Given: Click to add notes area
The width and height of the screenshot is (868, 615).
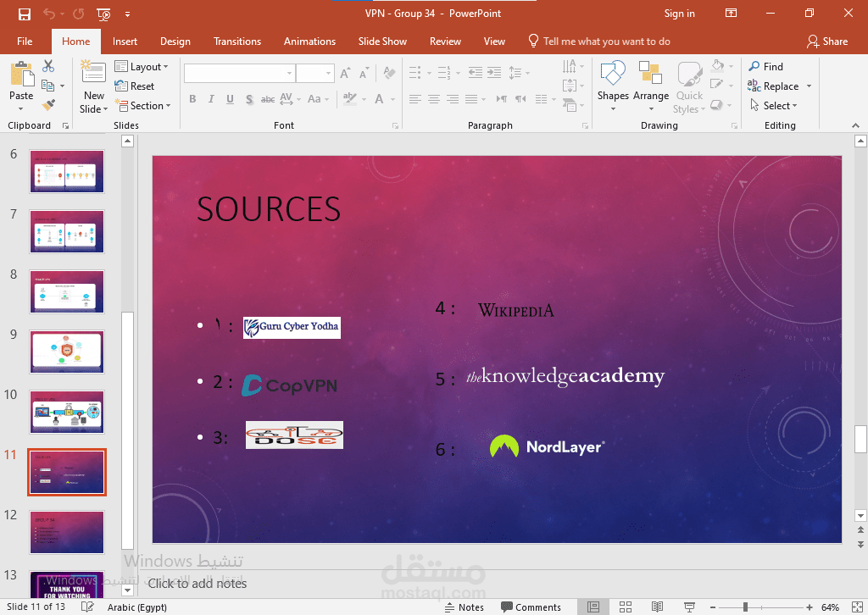Looking at the screenshot, I should pos(198,584).
